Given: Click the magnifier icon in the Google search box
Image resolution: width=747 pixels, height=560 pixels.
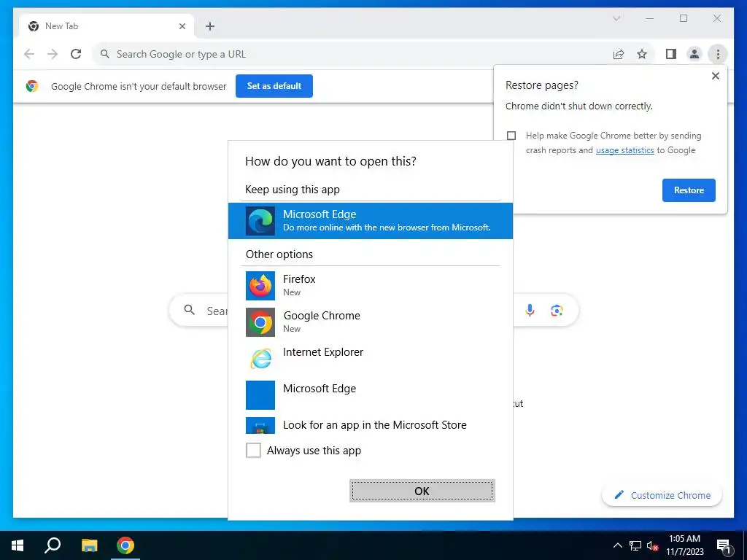Looking at the screenshot, I should point(189,310).
